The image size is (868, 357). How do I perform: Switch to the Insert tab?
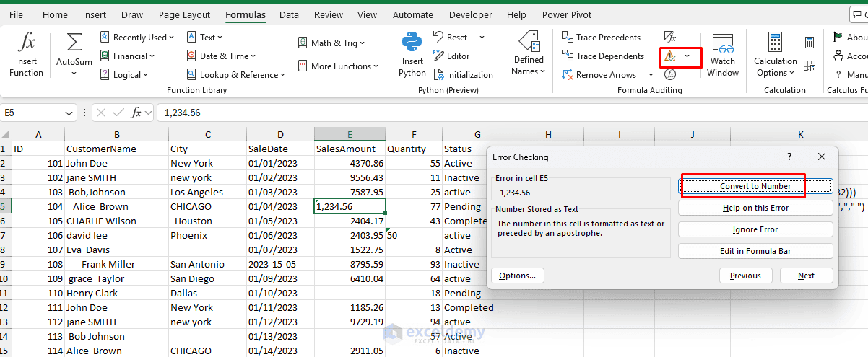(95, 14)
